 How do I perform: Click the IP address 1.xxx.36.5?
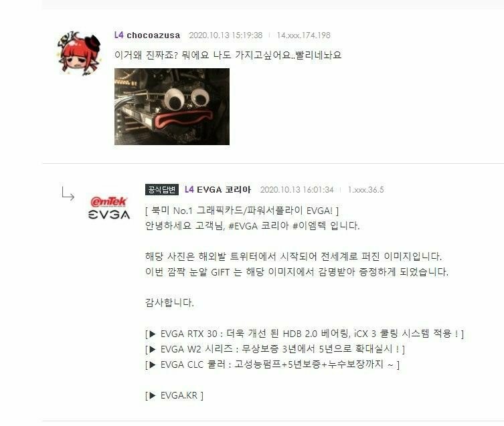pyautogui.click(x=366, y=189)
